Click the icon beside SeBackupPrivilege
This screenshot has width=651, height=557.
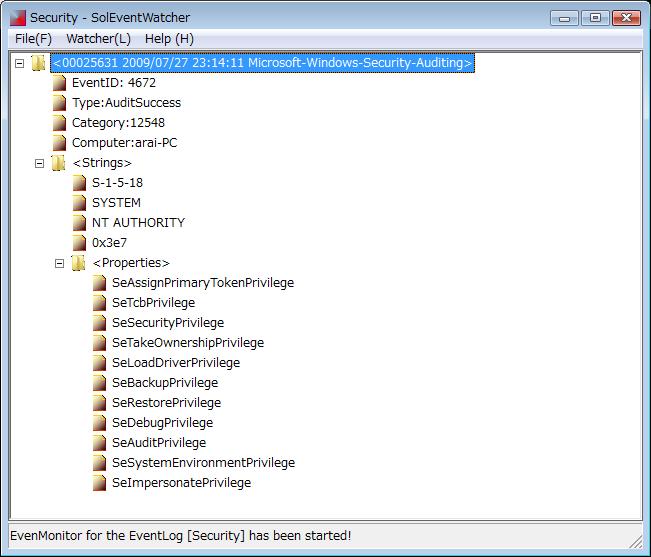point(99,383)
